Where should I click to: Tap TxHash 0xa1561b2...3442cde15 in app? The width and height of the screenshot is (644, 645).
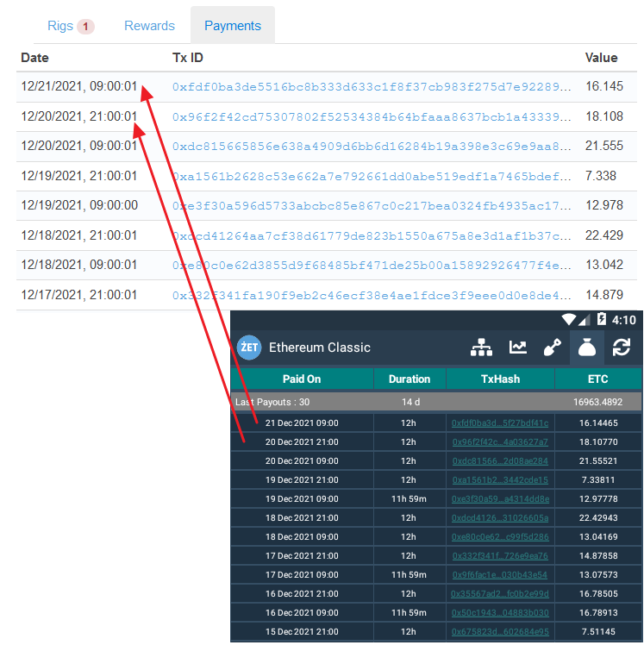pos(500,479)
